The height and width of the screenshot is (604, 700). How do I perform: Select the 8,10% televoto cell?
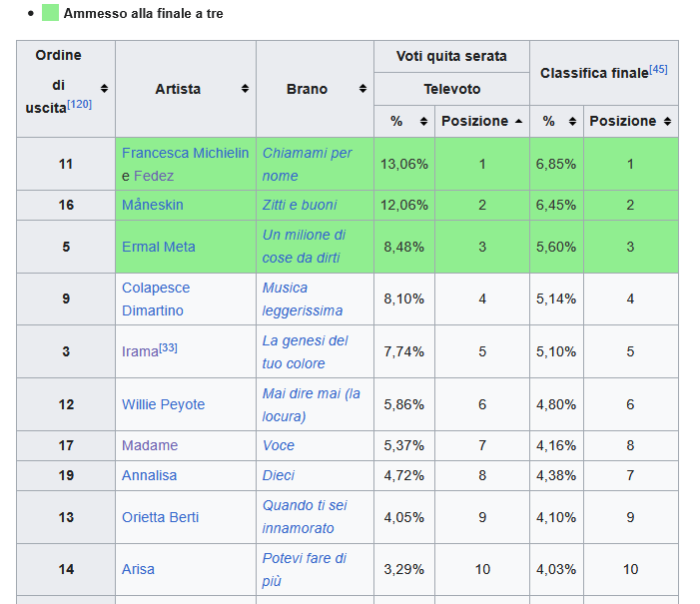click(x=404, y=300)
